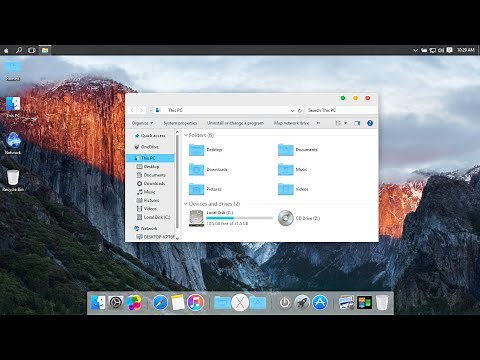This screenshot has width=480, height=360.
Task: Open Task View in the top taskbar
Action: tap(32, 50)
